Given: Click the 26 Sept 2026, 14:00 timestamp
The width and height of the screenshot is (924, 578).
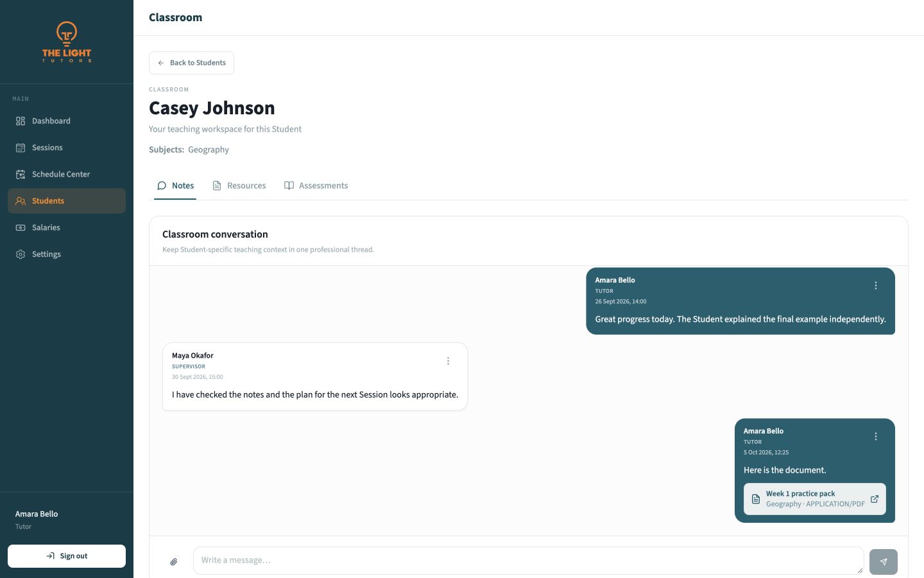Looking at the screenshot, I should [x=620, y=301].
